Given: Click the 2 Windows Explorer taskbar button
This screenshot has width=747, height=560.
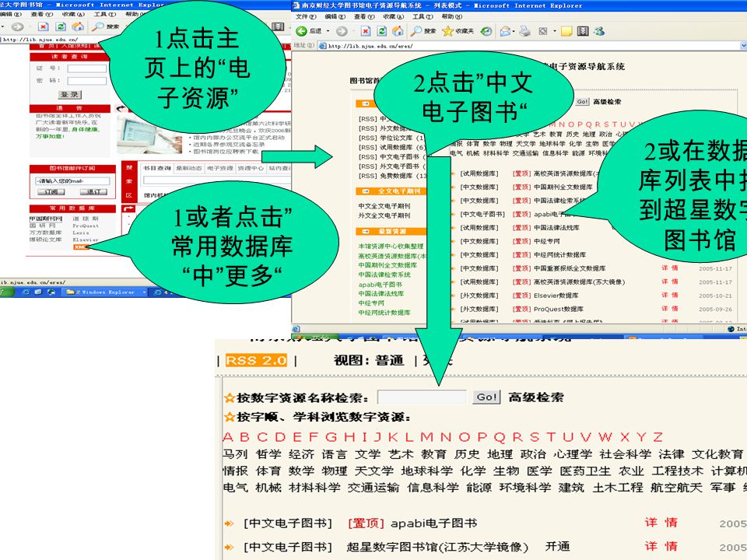Looking at the screenshot, I should 105,292.
